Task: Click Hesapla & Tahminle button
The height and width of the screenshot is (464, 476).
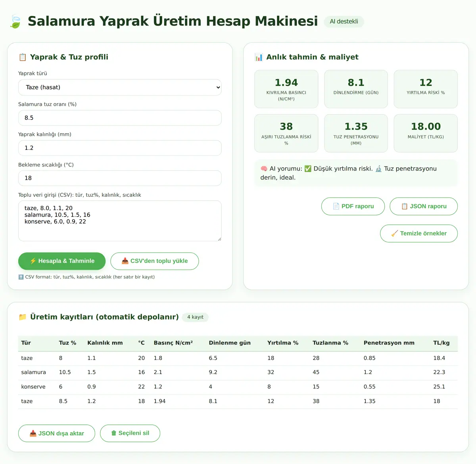Action: click(62, 261)
